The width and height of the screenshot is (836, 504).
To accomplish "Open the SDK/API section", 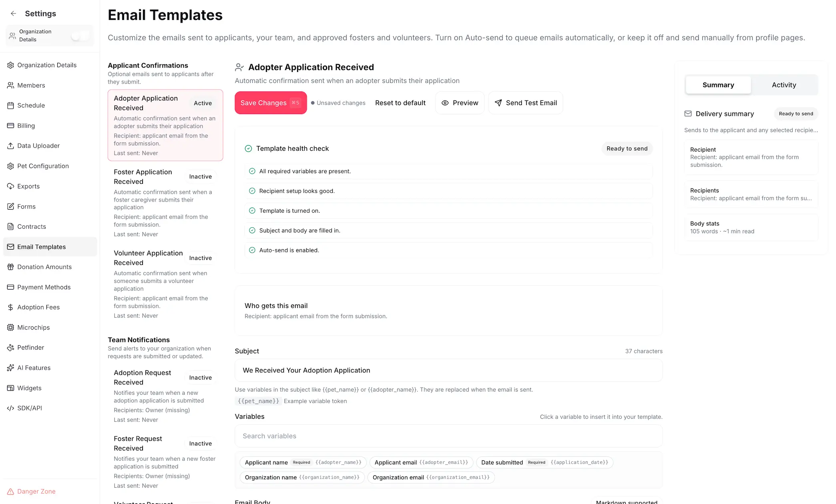I will coord(29,408).
